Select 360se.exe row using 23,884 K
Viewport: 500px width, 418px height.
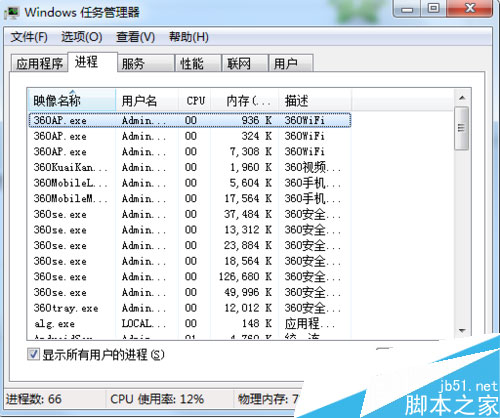pyautogui.click(x=190, y=245)
